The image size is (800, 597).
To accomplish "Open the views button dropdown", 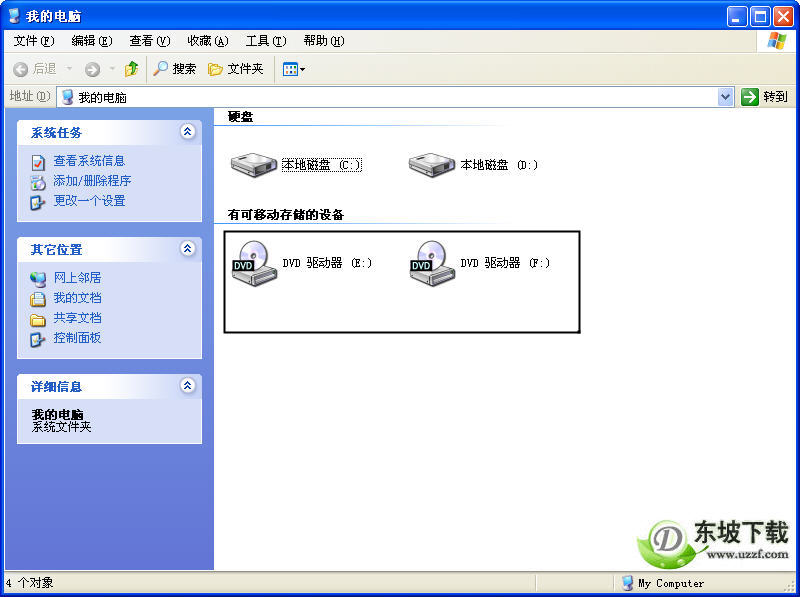I will coord(294,69).
